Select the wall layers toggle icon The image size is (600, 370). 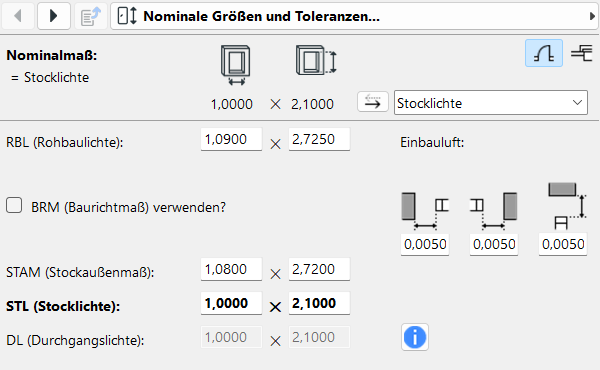click(582, 53)
